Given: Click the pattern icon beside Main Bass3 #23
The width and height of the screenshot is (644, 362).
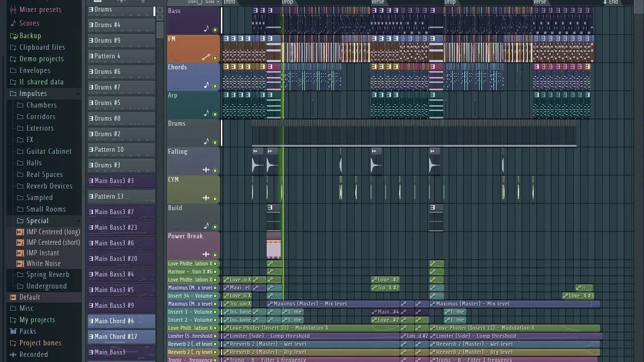Looking at the screenshot, I should tap(91, 227).
